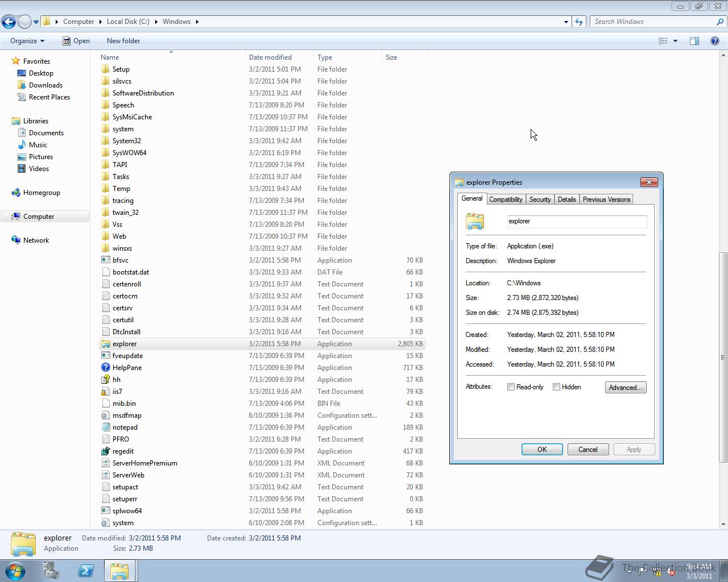Viewport: 728px width, 582px height.
Task: Select the fveupdate application icon
Action: (105, 356)
